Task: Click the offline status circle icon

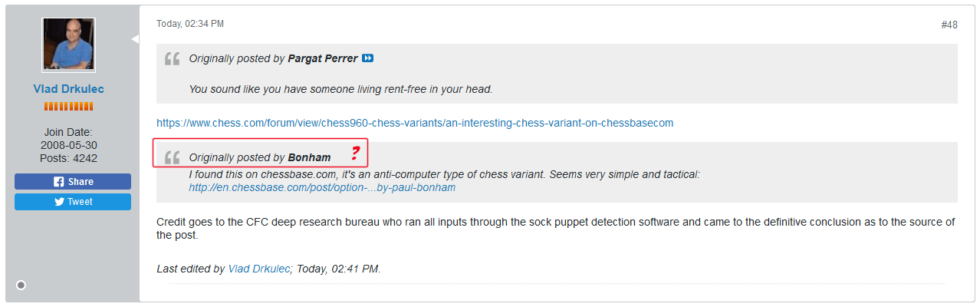Action: [x=21, y=285]
